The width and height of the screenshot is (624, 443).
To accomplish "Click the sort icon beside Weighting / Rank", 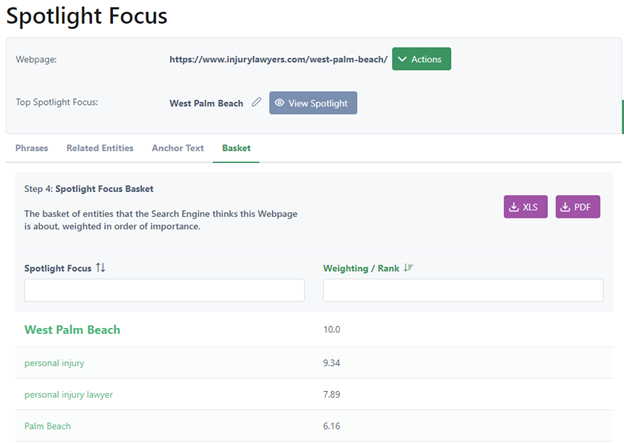I will (406, 268).
